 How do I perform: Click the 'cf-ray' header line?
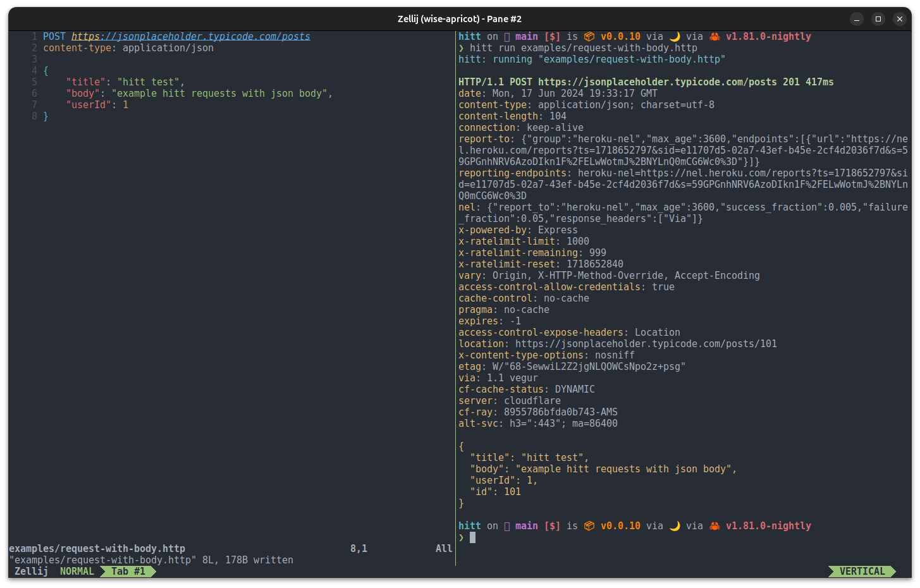538,412
